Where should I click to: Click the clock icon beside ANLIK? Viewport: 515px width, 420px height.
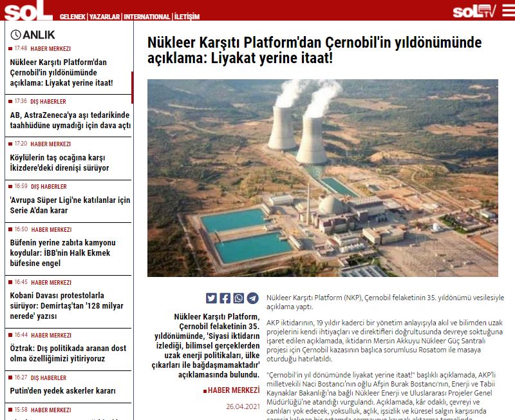[15, 35]
